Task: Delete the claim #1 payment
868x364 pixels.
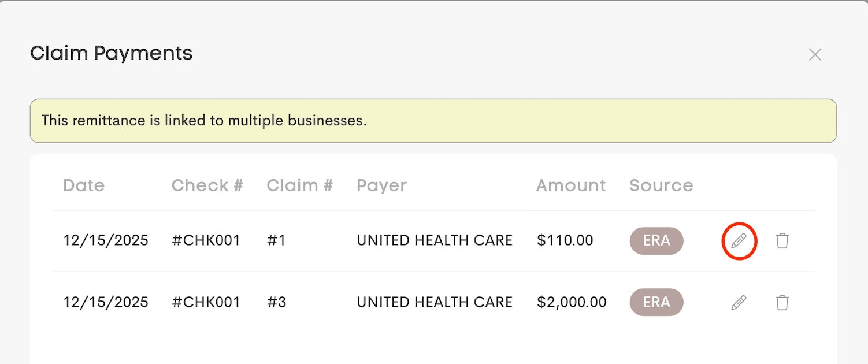Action: 782,241
